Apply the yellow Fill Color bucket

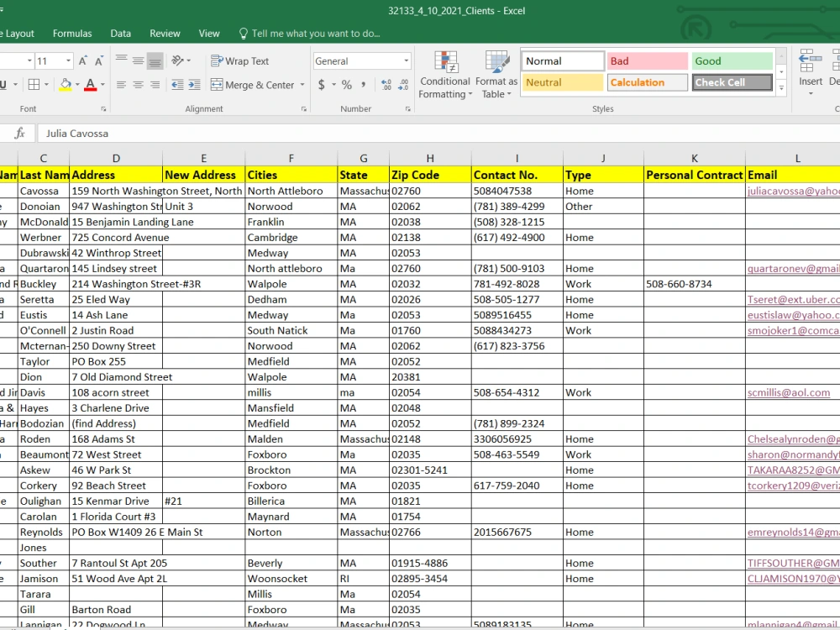pos(66,85)
